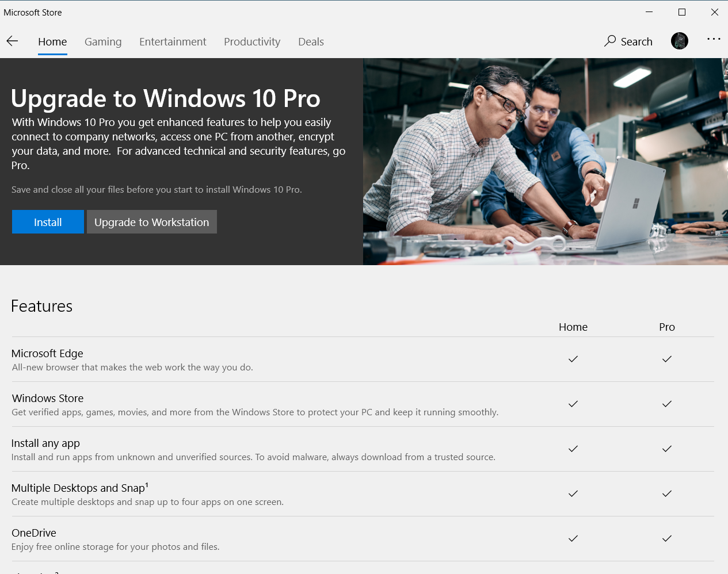Click the Windows 10 Pro hero image
The image size is (728, 574).
[x=545, y=161]
